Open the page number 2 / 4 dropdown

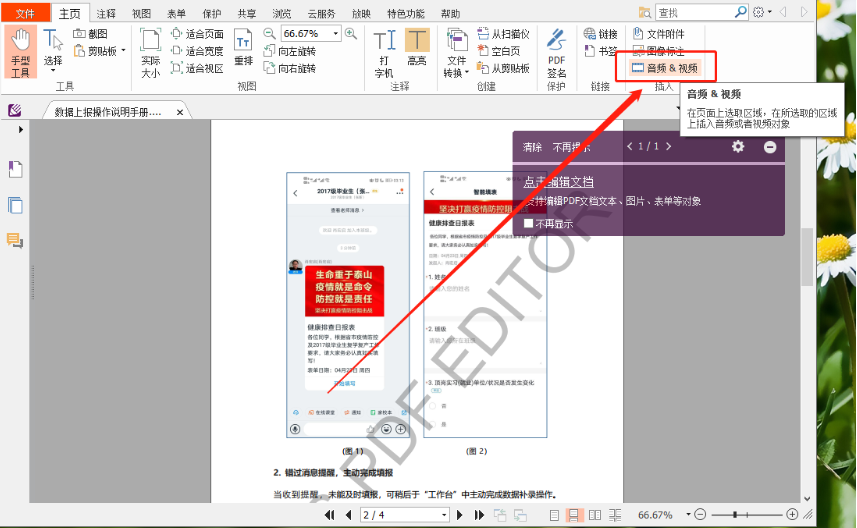[x=444, y=515]
